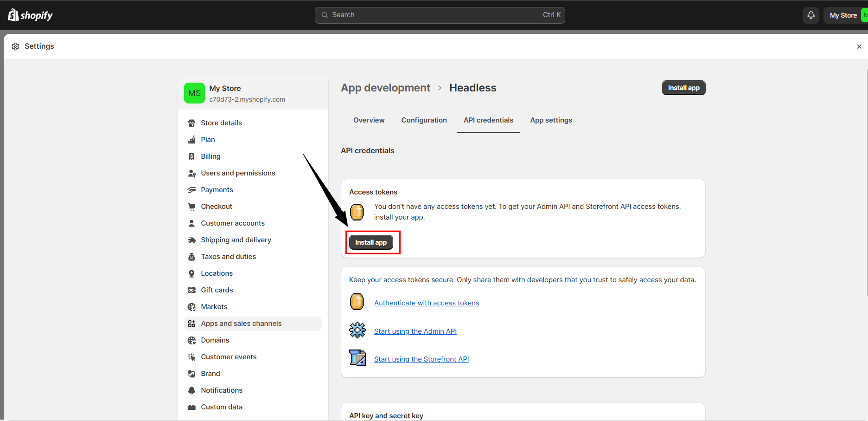Click the Gift cards icon
Image resolution: width=868 pixels, height=421 pixels.
click(191, 290)
